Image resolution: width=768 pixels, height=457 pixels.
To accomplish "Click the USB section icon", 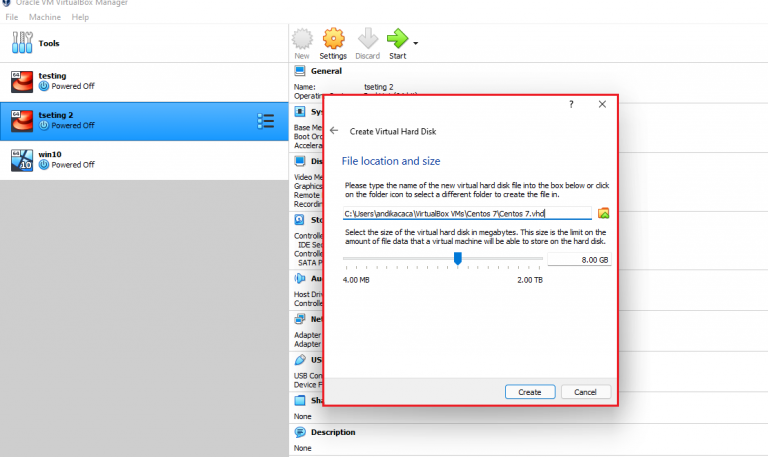I will tap(300, 360).
